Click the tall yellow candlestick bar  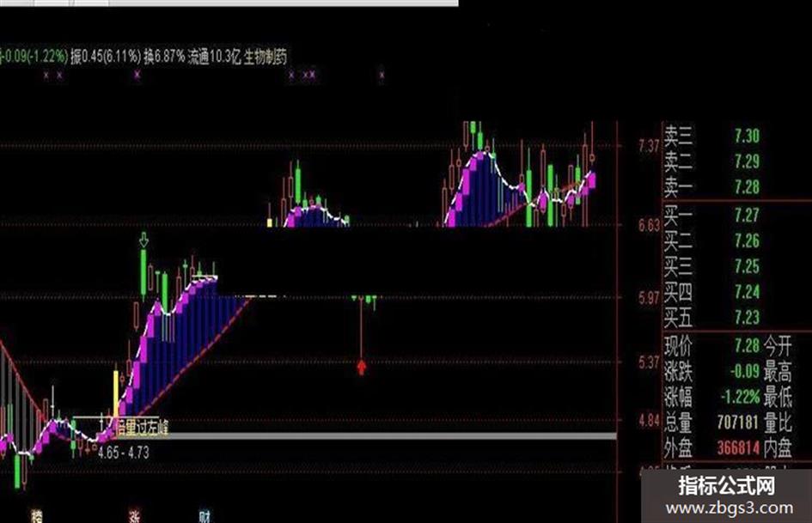click(116, 393)
